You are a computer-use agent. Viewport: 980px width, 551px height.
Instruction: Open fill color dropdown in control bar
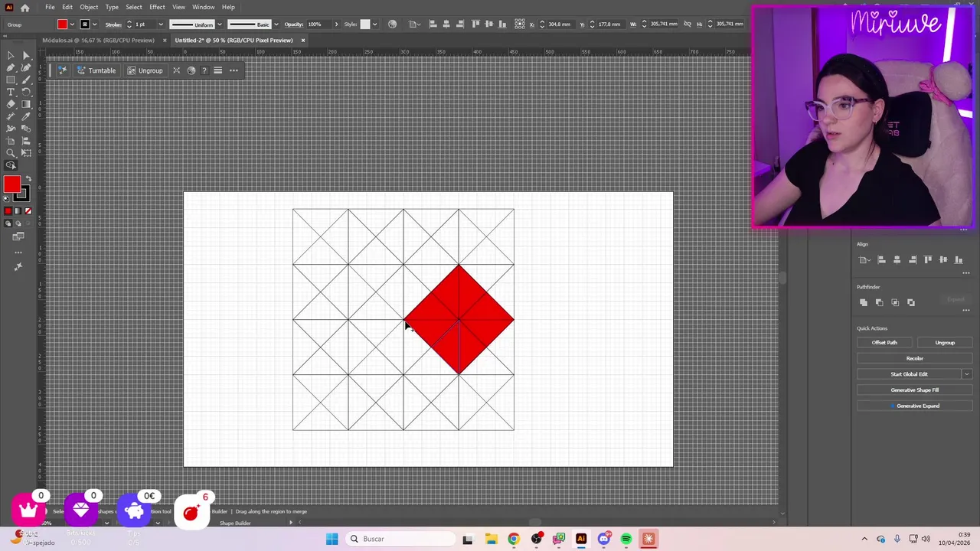click(72, 24)
